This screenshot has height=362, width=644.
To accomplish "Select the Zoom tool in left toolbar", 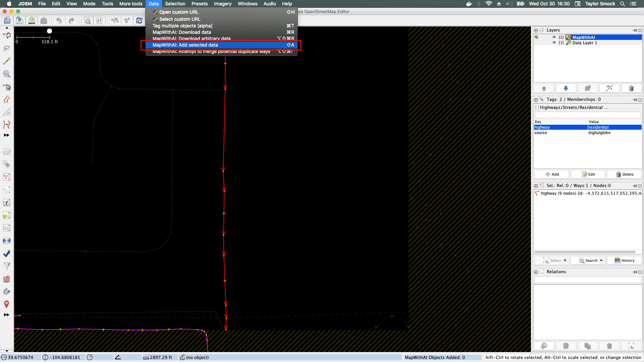I will (7, 74).
